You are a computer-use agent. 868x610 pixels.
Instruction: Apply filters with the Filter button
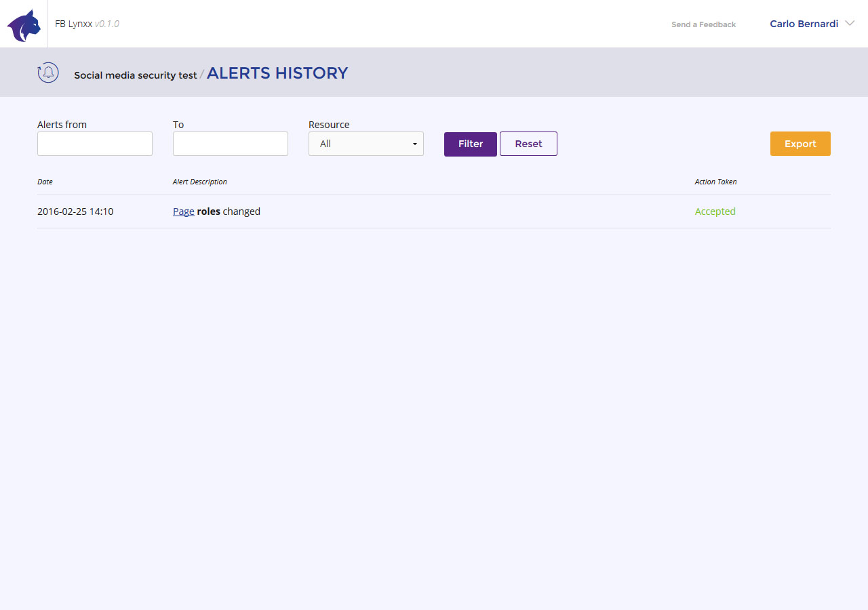pyautogui.click(x=471, y=144)
